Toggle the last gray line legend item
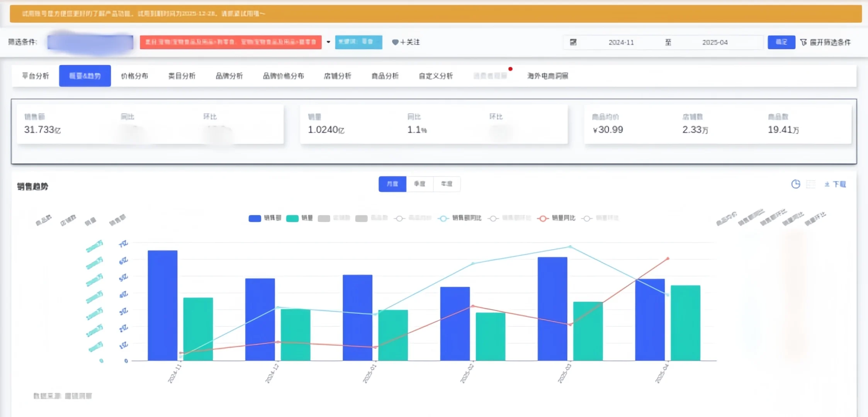Image resolution: width=868 pixels, height=417 pixels. [x=601, y=218]
